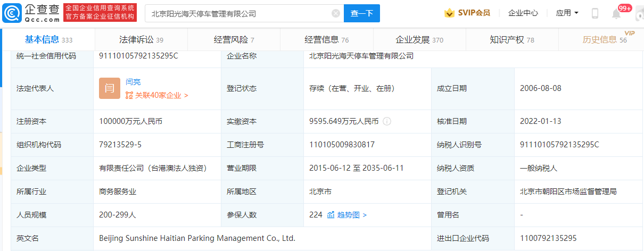Select taxpayer qualification 一般纳税人
Image resolution: width=644 pixels, height=251 pixels.
coord(539,168)
